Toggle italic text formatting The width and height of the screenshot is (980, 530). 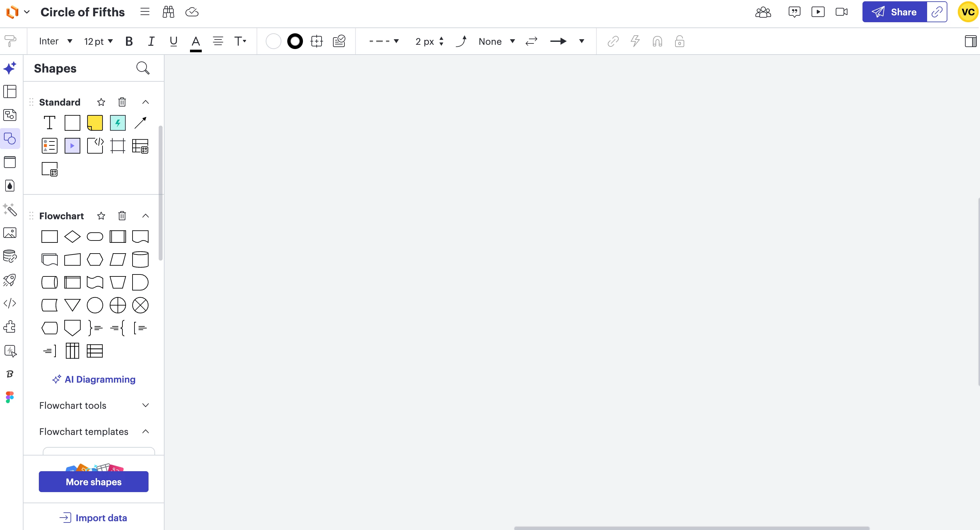(151, 41)
